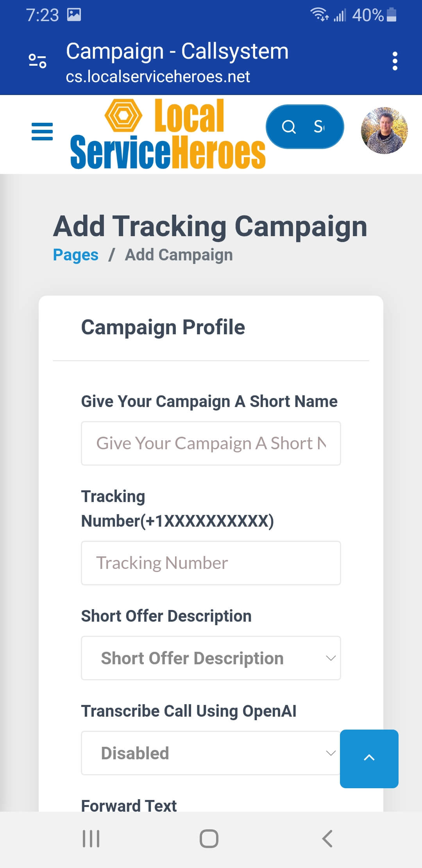Expand the Short Offer Description dropdown
The width and height of the screenshot is (422, 868).
(211, 658)
